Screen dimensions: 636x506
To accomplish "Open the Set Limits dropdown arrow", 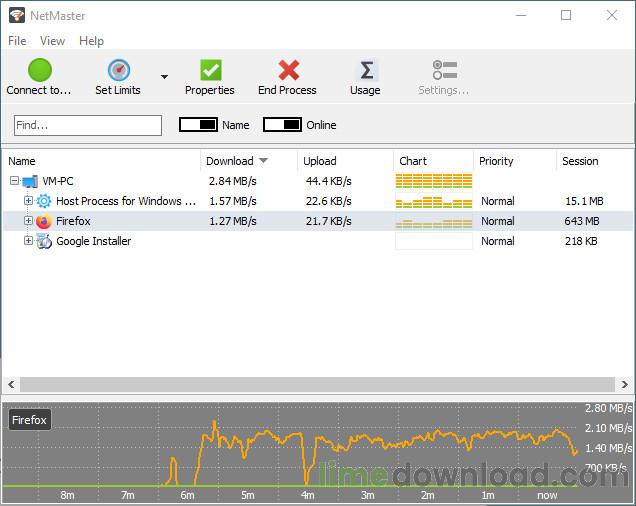I will [164, 77].
